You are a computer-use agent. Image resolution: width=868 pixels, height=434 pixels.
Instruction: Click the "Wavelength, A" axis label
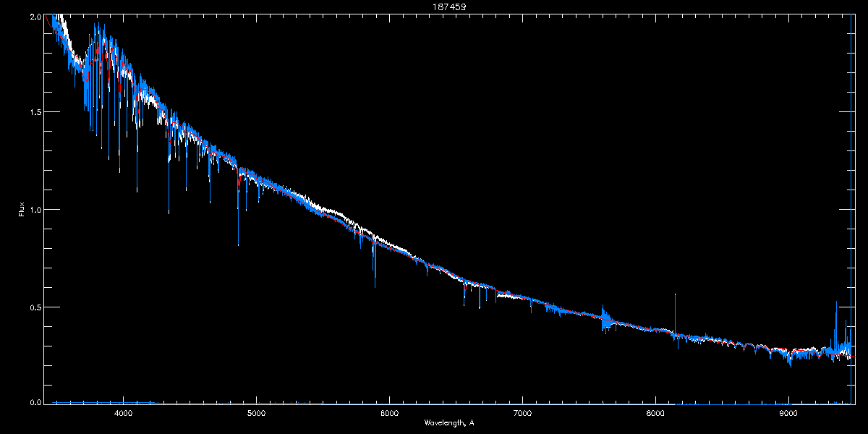click(x=449, y=422)
